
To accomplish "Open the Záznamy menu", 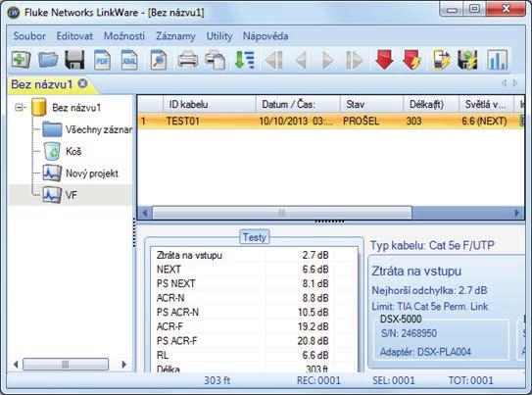I will click(175, 36).
